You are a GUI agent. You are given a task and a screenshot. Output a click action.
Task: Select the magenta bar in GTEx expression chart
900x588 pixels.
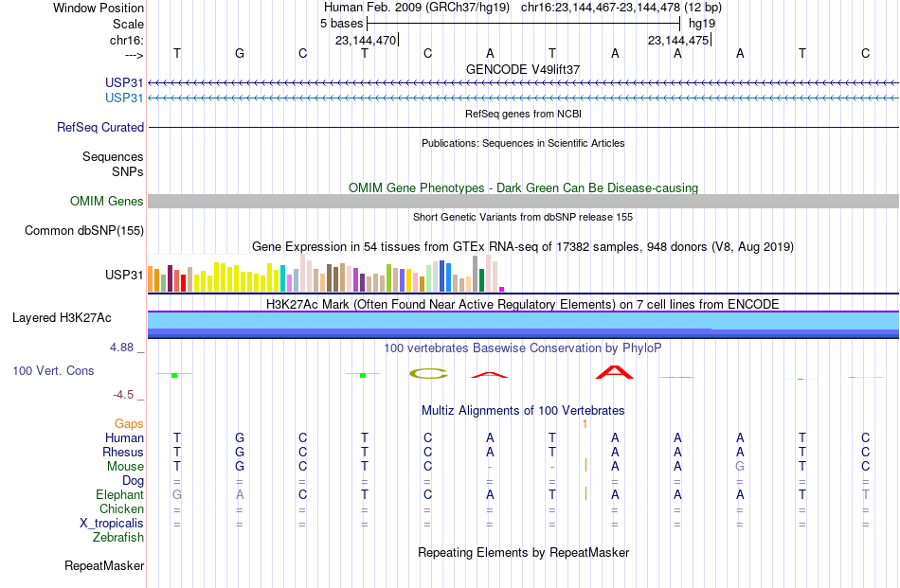(502, 289)
